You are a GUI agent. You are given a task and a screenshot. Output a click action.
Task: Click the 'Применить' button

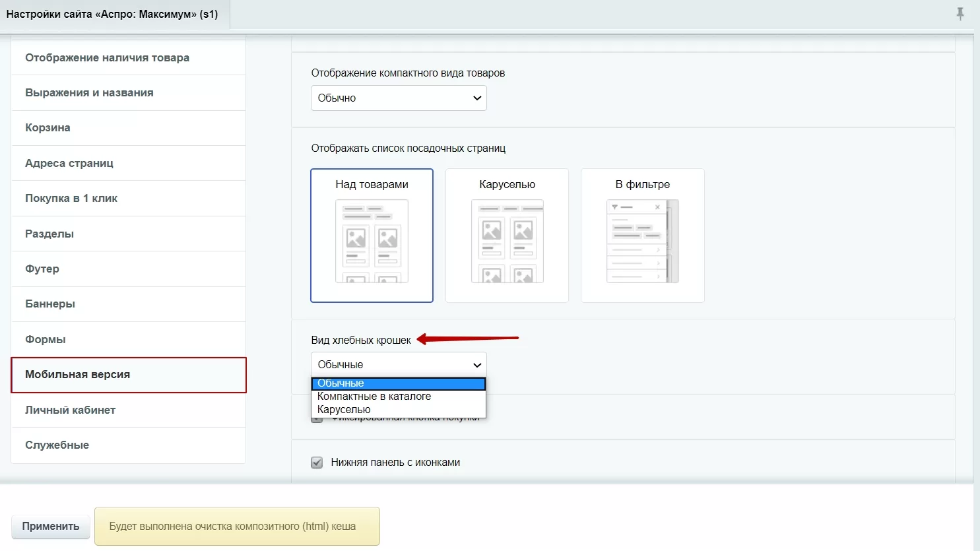pos(51,527)
